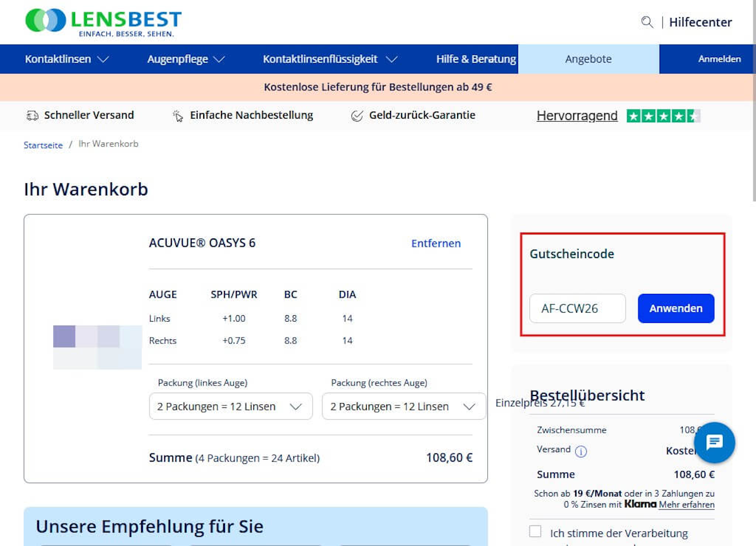Remove the item with Entfernen

pos(436,243)
